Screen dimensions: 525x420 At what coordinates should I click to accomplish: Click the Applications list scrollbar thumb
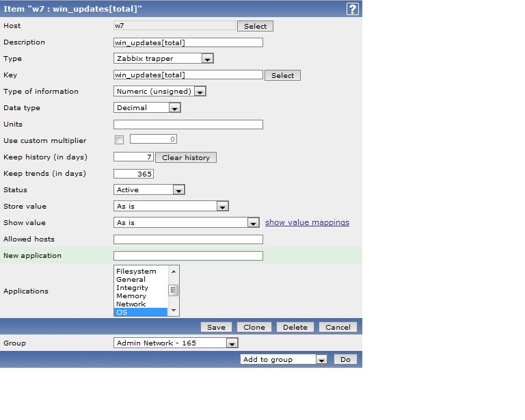(x=173, y=291)
